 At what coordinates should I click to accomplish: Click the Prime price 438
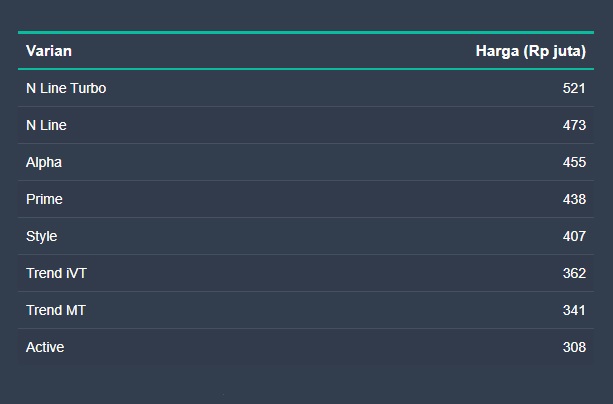tap(574, 199)
